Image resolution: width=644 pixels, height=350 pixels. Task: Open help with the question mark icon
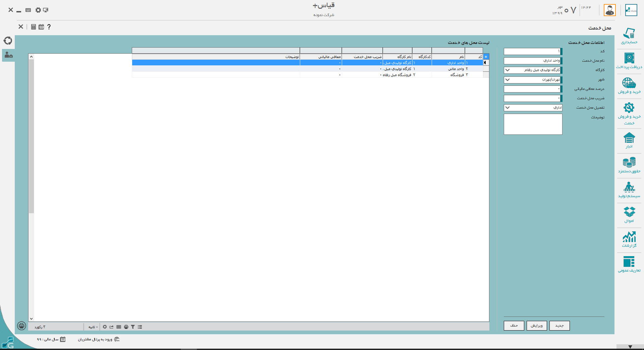pos(49,27)
